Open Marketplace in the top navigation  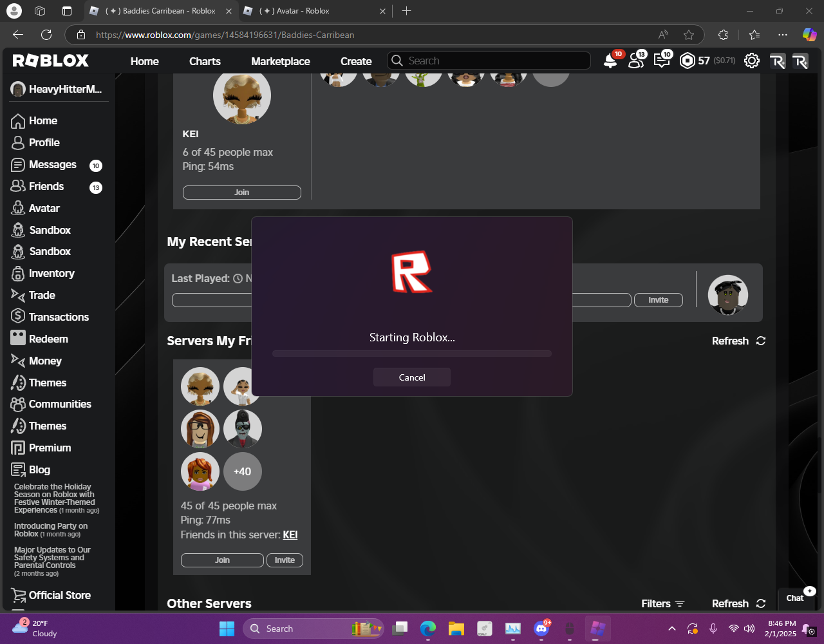point(281,61)
